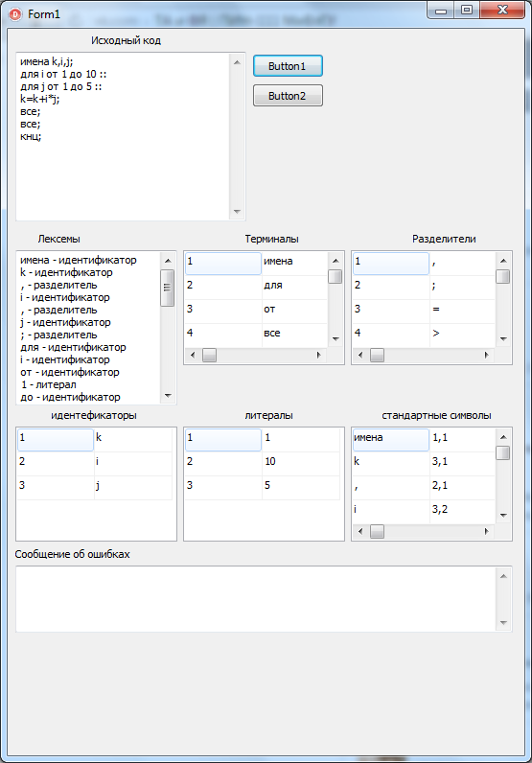Click source code scrollbar up arrow

[x=237, y=62]
